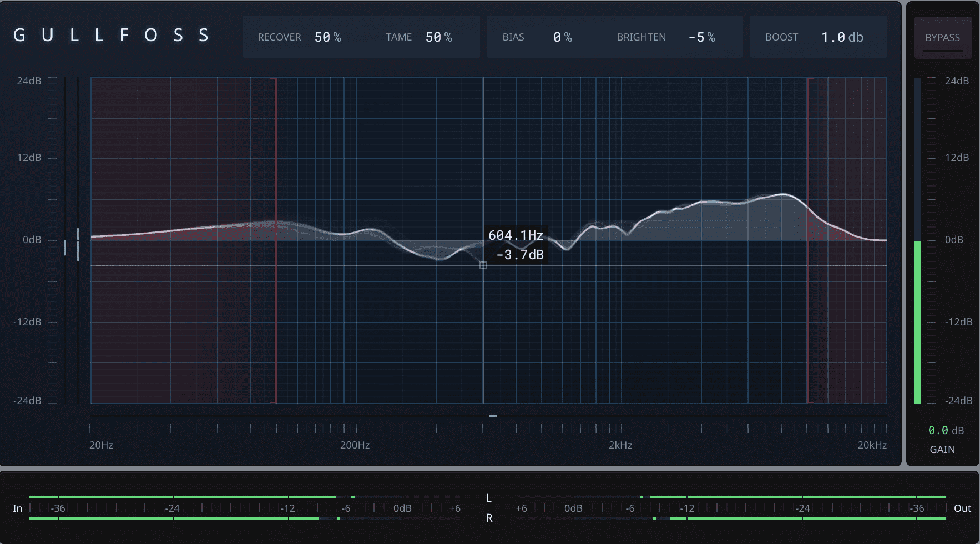Click the GULLFOSS logo
980x544 pixels.
(111, 35)
